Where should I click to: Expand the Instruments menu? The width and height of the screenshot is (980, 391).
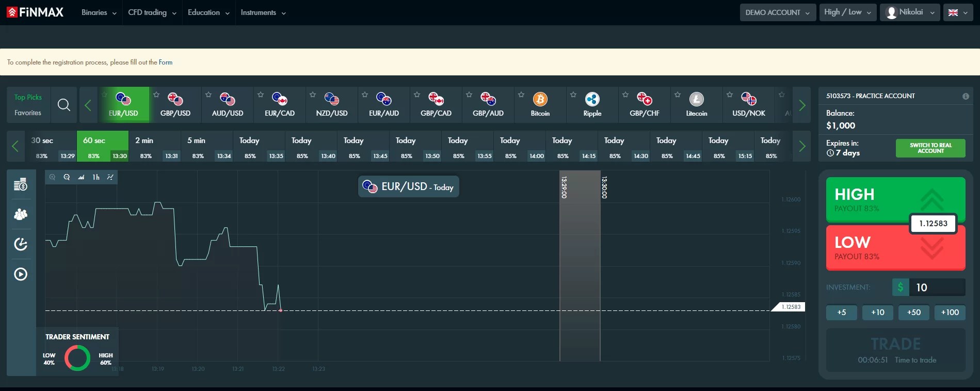click(x=263, y=12)
